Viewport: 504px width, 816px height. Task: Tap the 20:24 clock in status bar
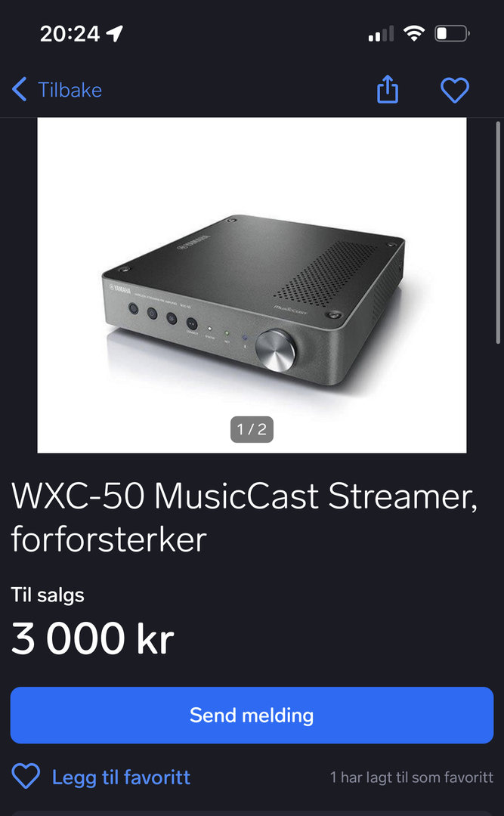click(x=70, y=34)
